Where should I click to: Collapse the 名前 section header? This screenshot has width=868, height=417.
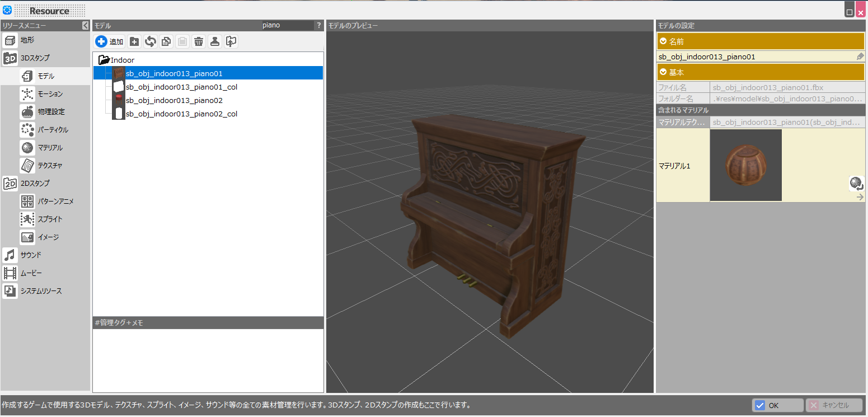[761, 41]
